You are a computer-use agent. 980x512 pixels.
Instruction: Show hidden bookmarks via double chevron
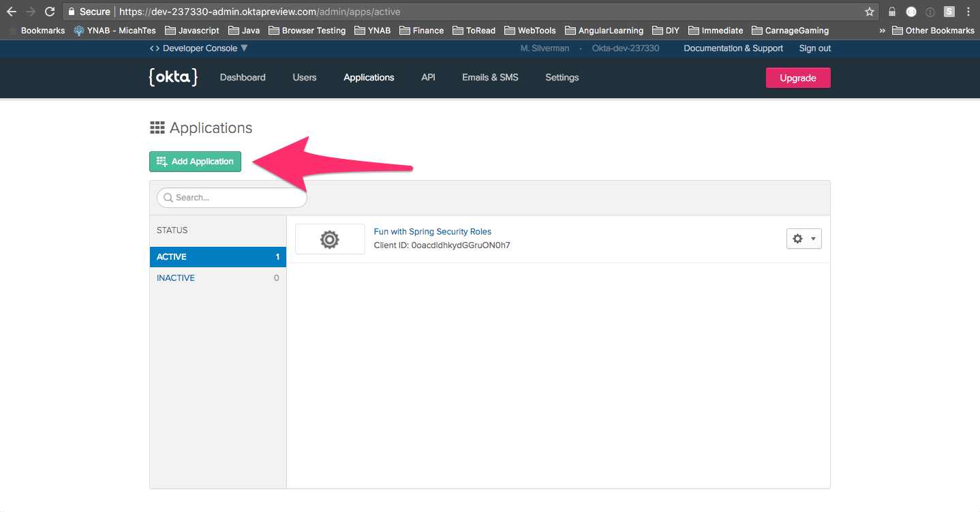(x=883, y=31)
